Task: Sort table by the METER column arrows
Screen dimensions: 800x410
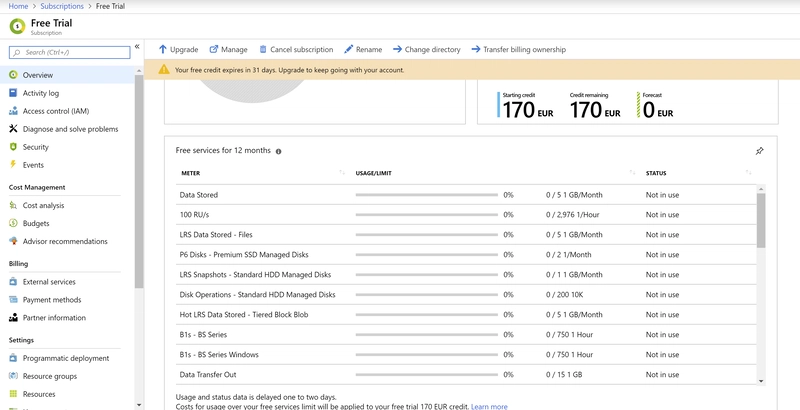Action: tap(342, 173)
